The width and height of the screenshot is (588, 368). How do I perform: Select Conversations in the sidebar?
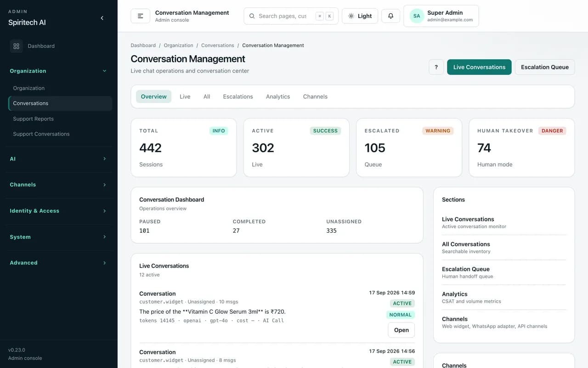point(60,103)
